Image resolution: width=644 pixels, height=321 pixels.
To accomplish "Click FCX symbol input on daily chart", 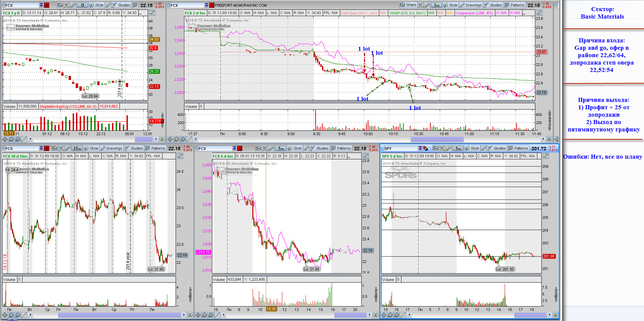I will pos(22,5).
